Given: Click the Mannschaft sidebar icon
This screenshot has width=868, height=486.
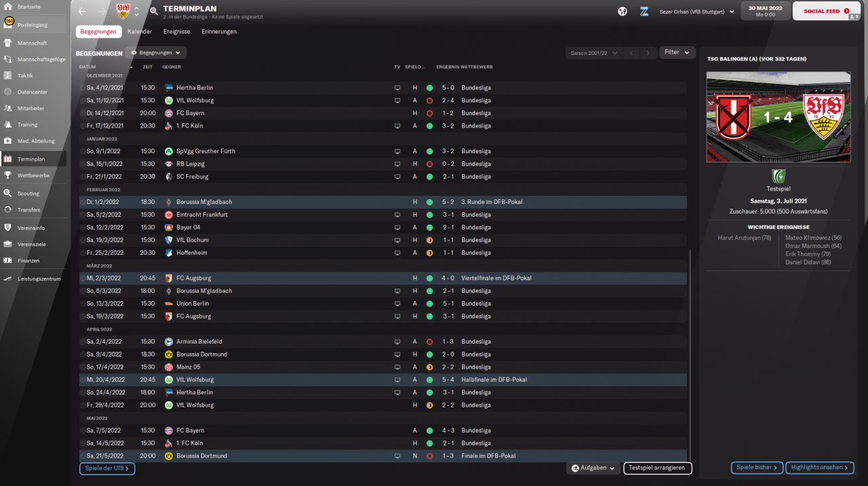Looking at the screenshot, I should 8,43.
